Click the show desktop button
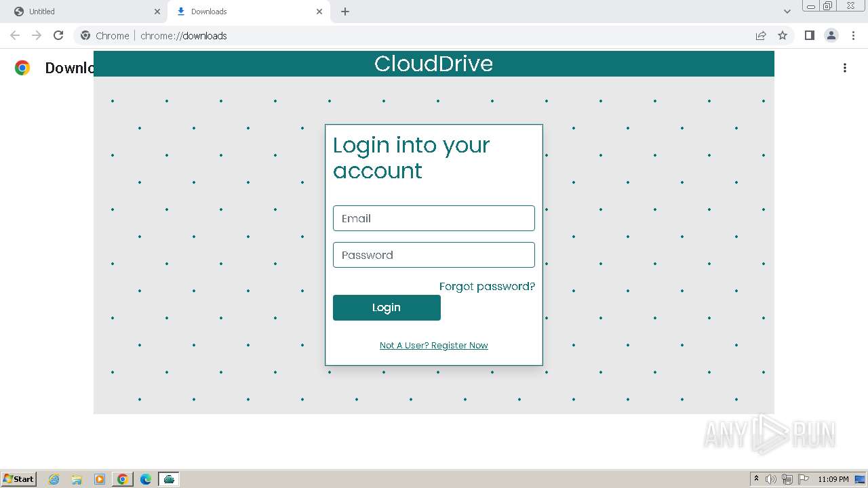The width and height of the screenshot is (868, 488). [861, 479]
